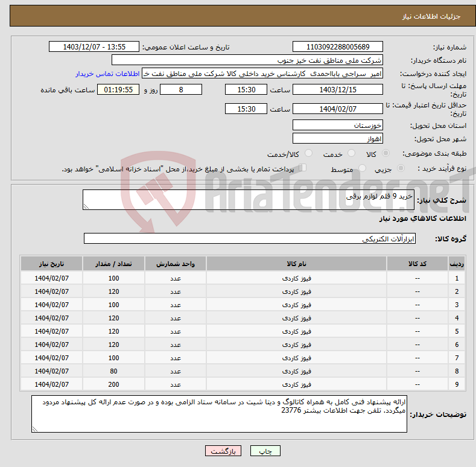
Task: Click the شماره نیاز number field
Action: (338, 47)
